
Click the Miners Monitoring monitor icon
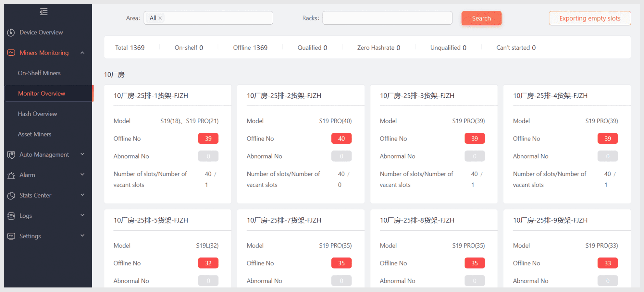click(11, 53)
